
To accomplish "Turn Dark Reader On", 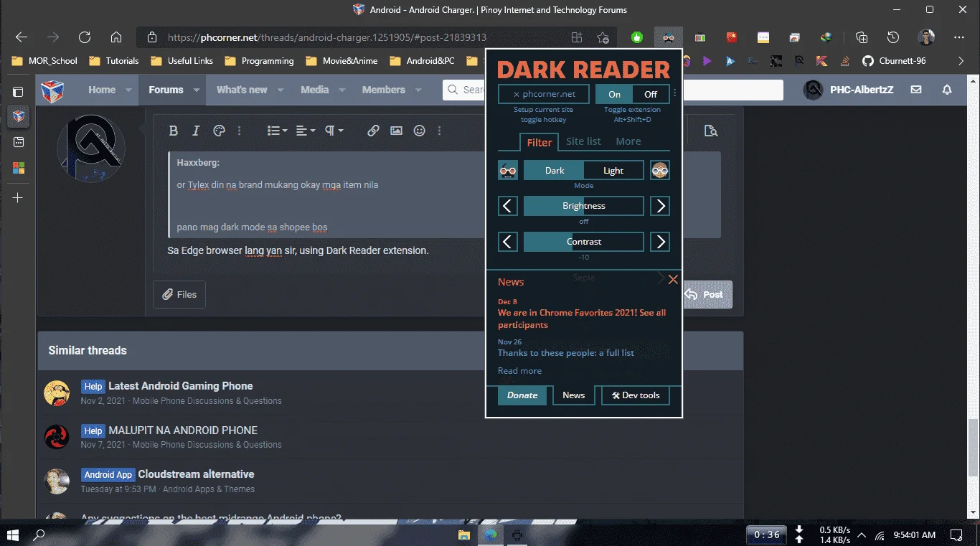I will coord(614,94).
